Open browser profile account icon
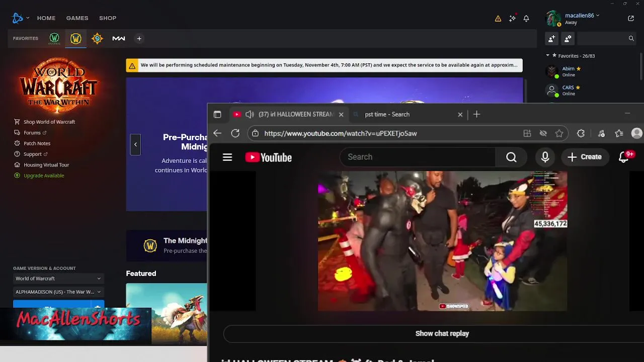644x362 pixels. click(637, 133)
